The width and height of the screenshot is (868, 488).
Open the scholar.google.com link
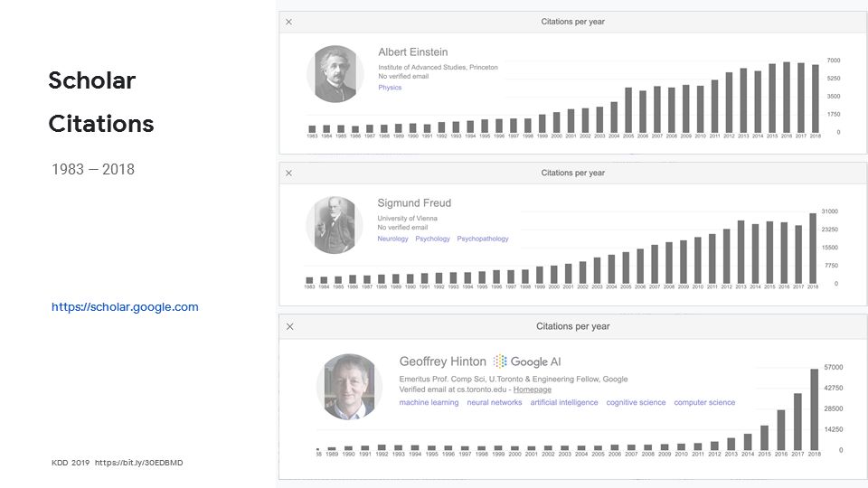click(125, 307)
